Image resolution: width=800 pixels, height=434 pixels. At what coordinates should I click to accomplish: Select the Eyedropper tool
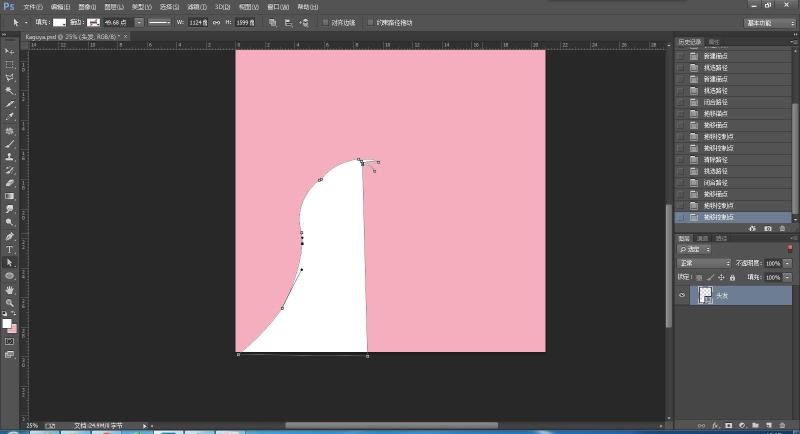9,117
